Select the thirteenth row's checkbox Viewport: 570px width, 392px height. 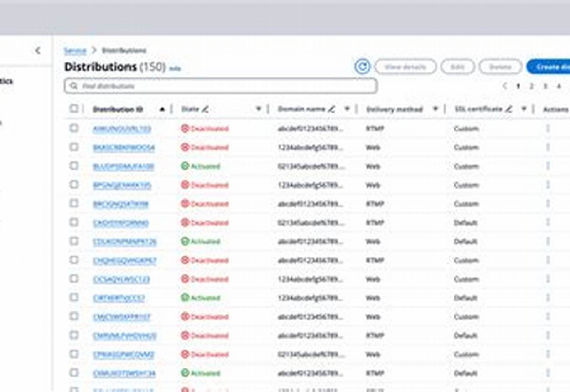(74, 354)
